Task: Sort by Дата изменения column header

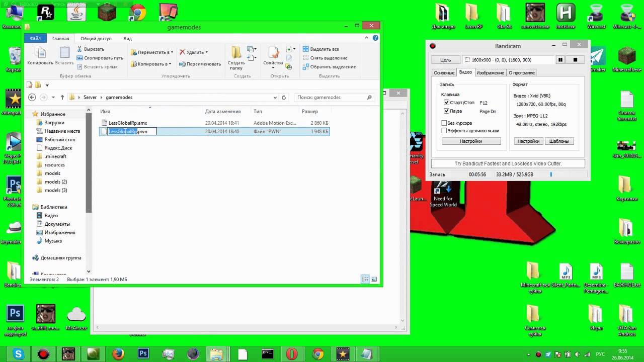Action: (223, 112)
